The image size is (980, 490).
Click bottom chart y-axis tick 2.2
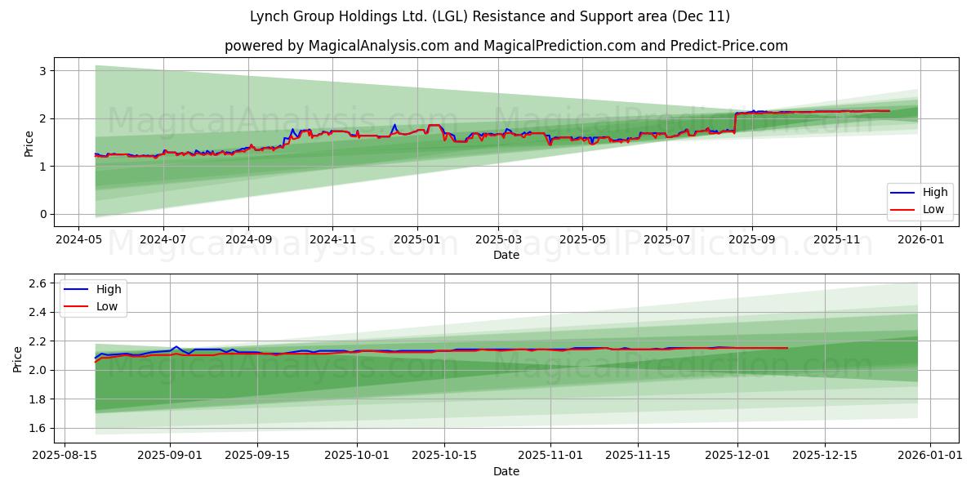38,341
